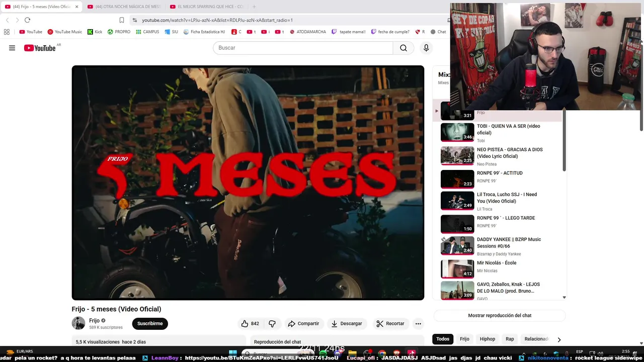Viewport: 644px width, 362px height.
Task: Subscribe using the Suscribirme button
Action: click(x=150, y=324)
